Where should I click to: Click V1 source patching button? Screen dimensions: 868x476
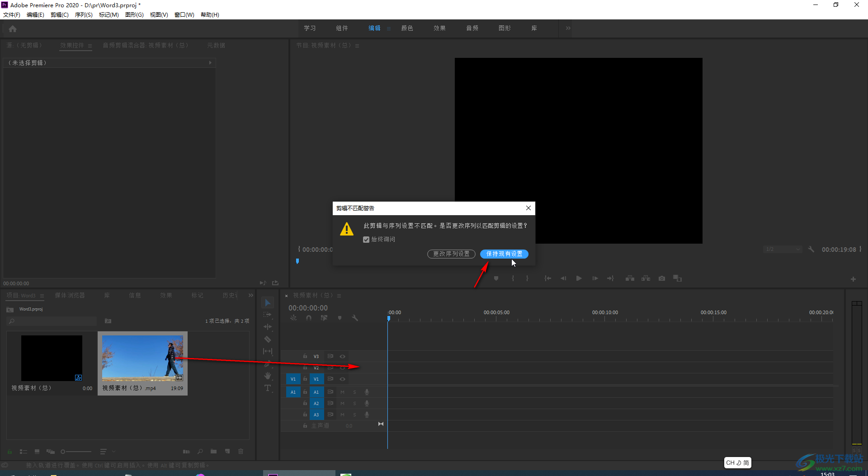click(x=293, y=379)
